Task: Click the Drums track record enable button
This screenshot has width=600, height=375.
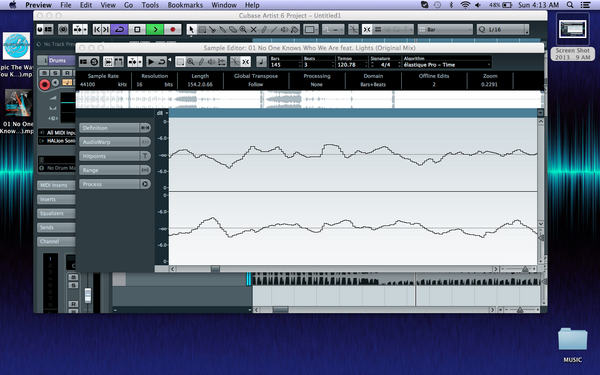Action: coord(45,85)
